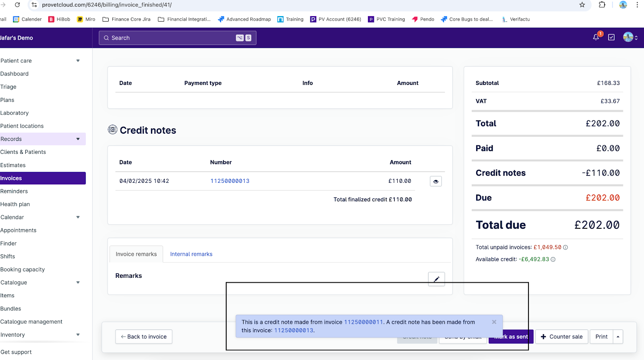Go to Dashboard in the sidebar
644x360 pixels.
[14, 74]
